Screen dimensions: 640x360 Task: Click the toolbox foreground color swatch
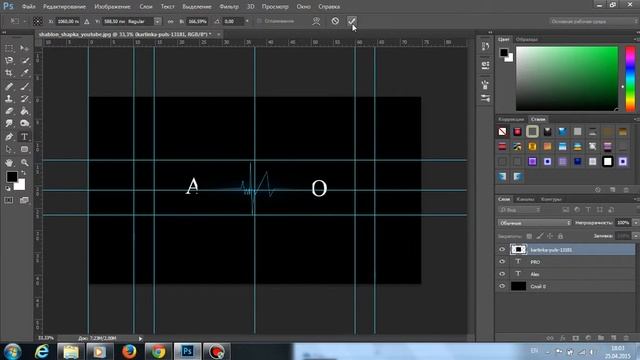click(12, 176)
